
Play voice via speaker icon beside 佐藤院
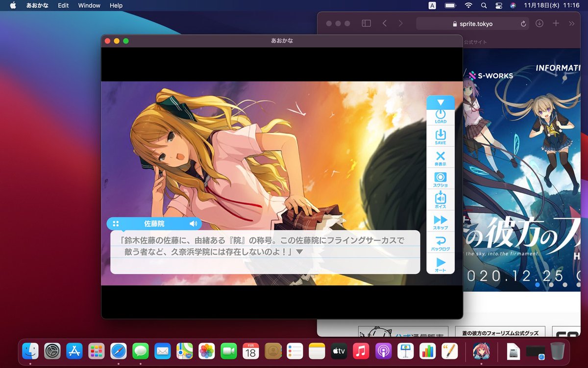(x=194, y=224)
